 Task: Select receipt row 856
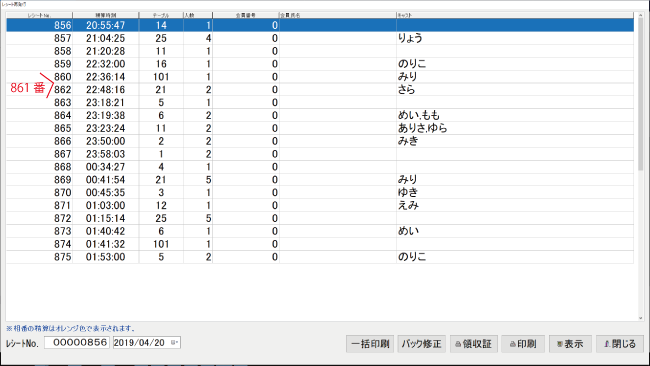(x=320, y=25)
